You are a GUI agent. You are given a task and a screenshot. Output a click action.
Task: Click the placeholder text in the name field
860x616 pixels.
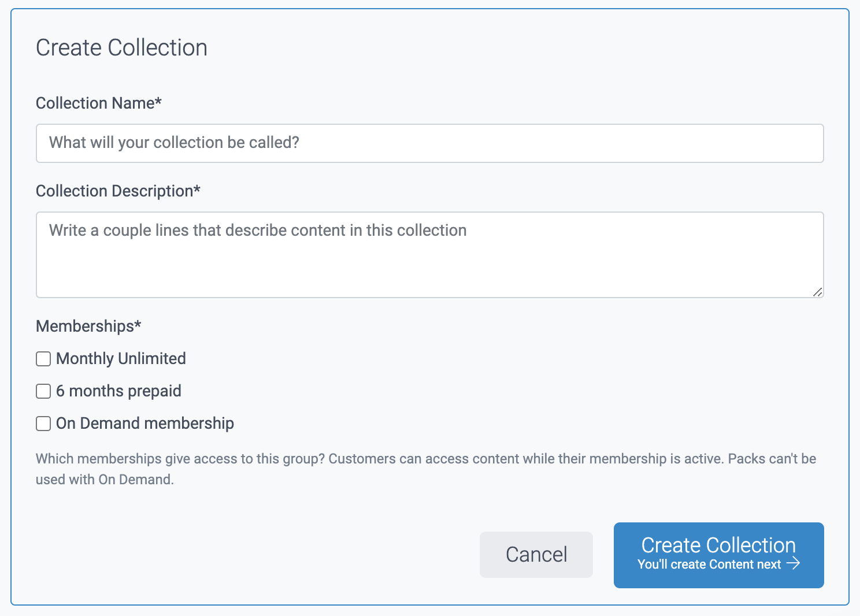pyautogui.click(x=174, y=143)
